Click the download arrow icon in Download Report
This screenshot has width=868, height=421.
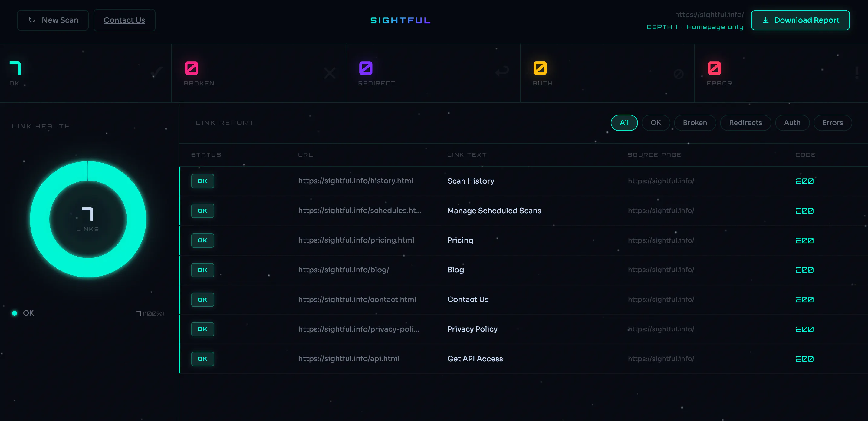pos(766,20)
